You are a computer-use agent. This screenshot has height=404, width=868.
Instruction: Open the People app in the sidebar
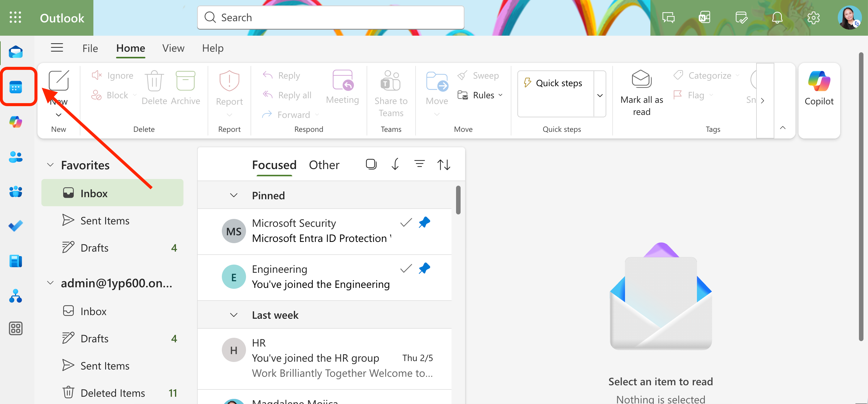16,157
